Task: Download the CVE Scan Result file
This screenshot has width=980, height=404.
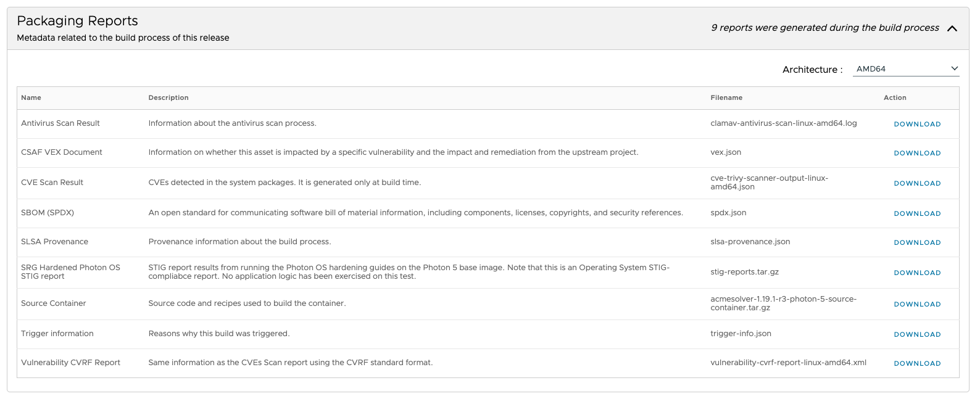Action: point(917,183)
